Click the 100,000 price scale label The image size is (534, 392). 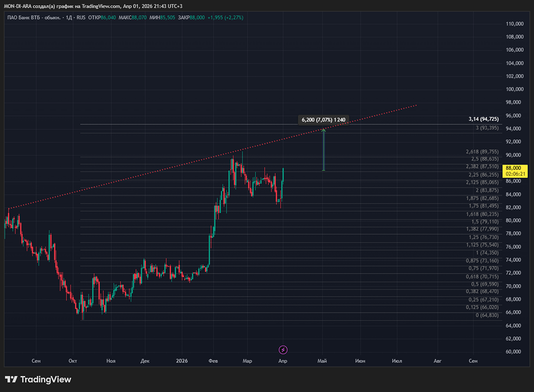[x=515, y=89]
